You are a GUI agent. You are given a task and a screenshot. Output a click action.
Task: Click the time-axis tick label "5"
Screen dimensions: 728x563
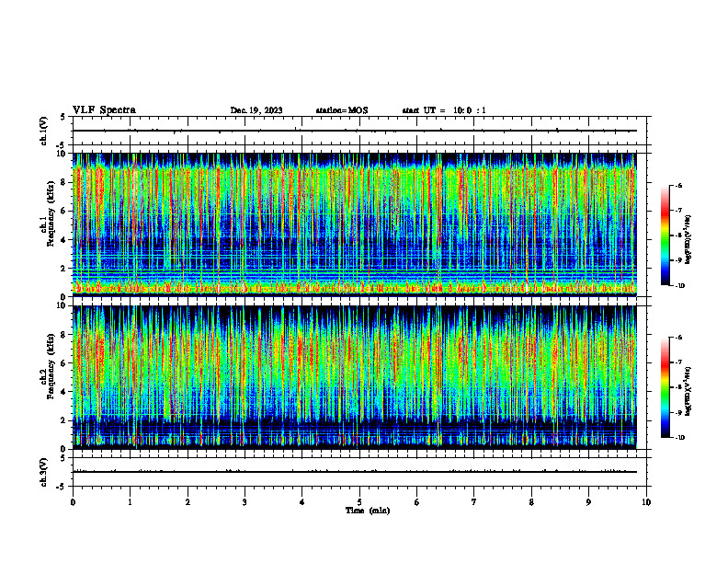pyautogui.click(x=359, y=502)
